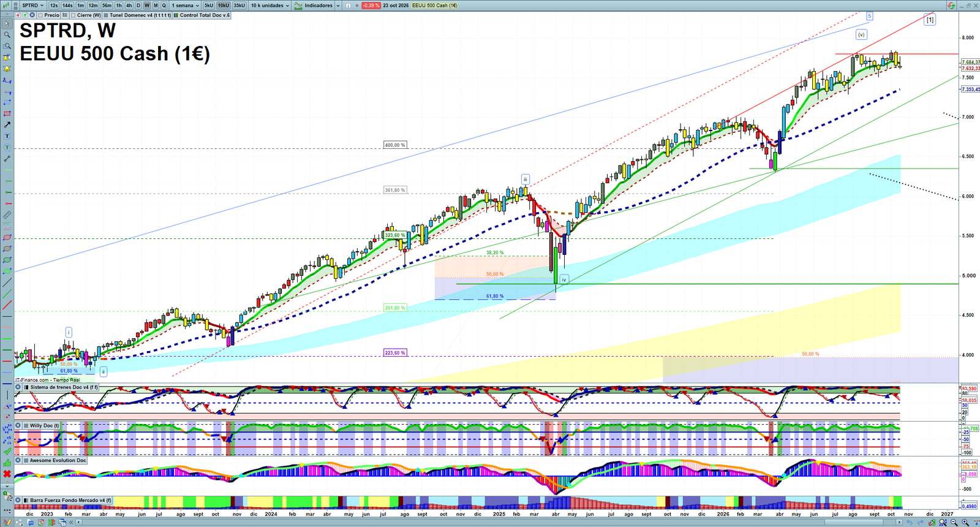Select the black arrow drawing tool
This screenshot has height=527, width=980.
click(7, 125)
